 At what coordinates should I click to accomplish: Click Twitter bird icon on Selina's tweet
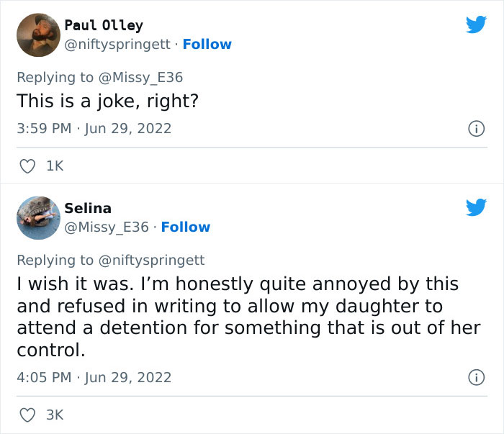click(475, 208)
